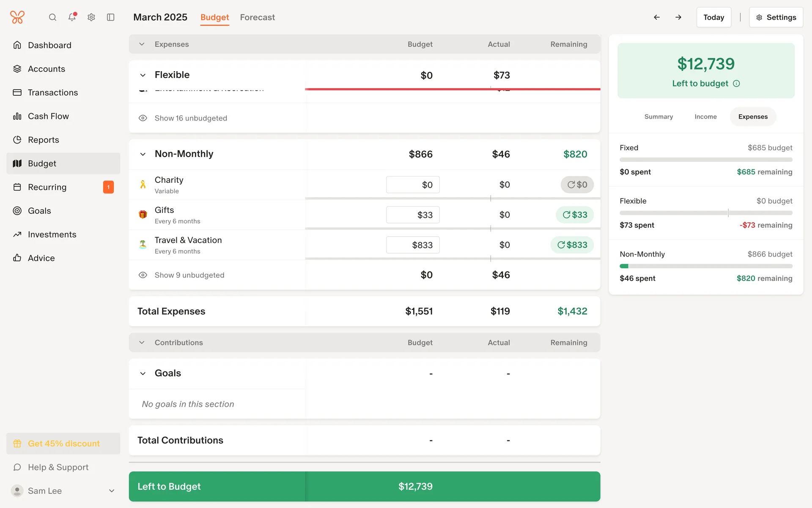Click the Charity budget input field

(x=413, y=185)
